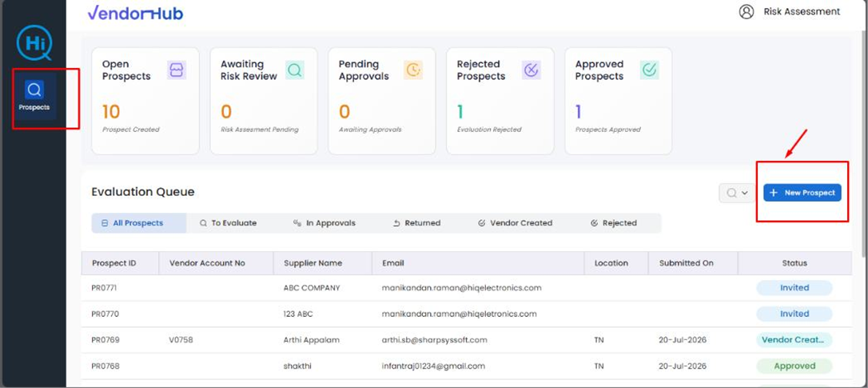Click vendor account V0758
This screenshot has height=388, width=868.
tap(181, 340)
